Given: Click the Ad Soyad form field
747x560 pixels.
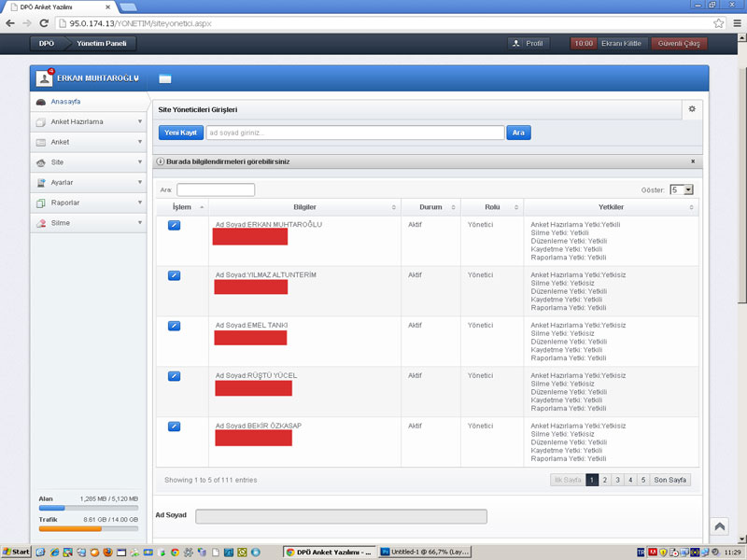Looking at the screenshot, I should coord(341,516).
